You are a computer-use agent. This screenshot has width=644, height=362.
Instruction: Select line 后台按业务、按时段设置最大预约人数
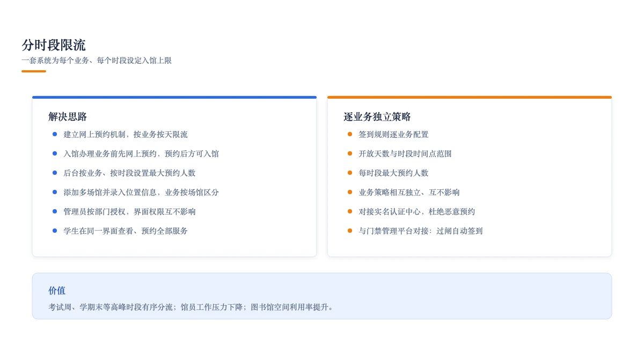(x=129, y=173)
